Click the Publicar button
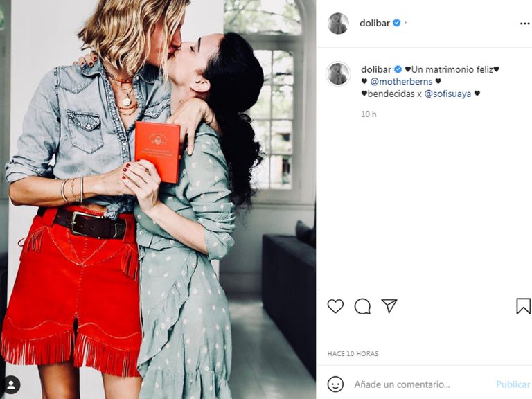Screen dimensions: 532x399 click(x=513, y=384)
